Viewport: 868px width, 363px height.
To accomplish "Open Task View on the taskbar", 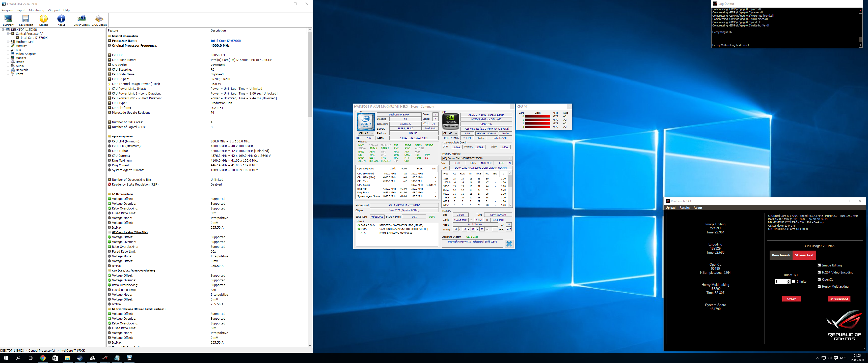I will (30, 358).
